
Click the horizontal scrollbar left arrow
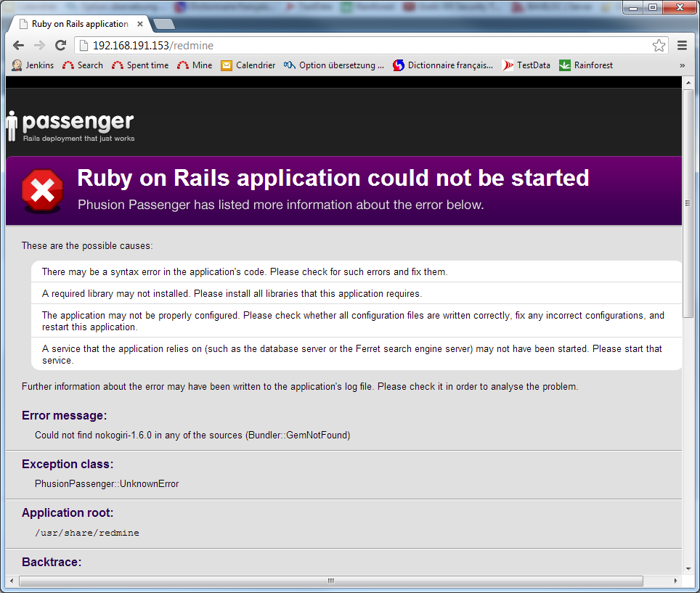pyautogui.click(x=12, y=581)
